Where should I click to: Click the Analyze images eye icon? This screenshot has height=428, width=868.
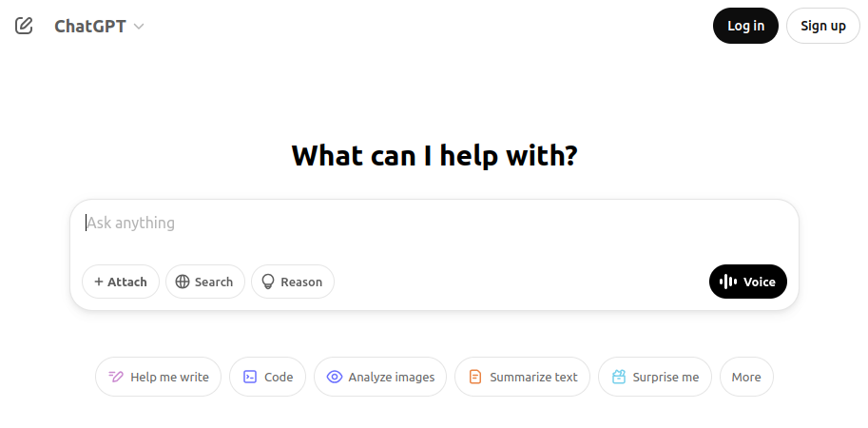click(x=335, y=377)
